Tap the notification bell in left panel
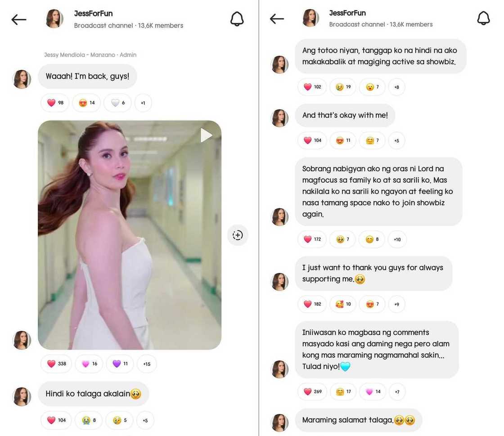Viewport: 504px width, 436px height. pyautogui.click(x=237, y=19)
